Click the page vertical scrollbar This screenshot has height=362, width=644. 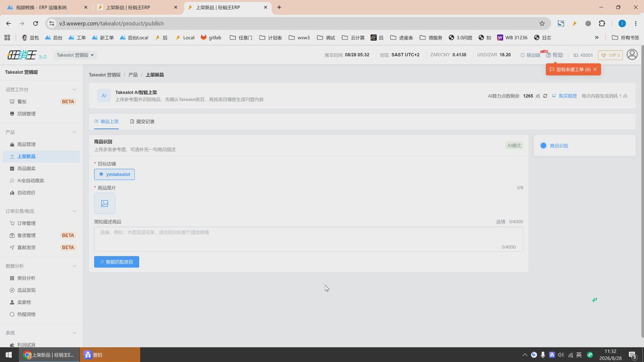(642, 192)
